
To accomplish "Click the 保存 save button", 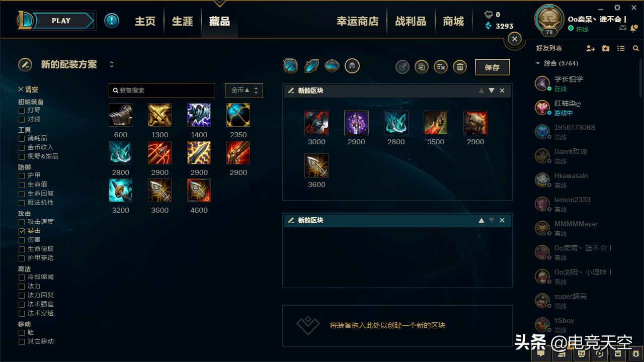I will (x=492, y=67).
